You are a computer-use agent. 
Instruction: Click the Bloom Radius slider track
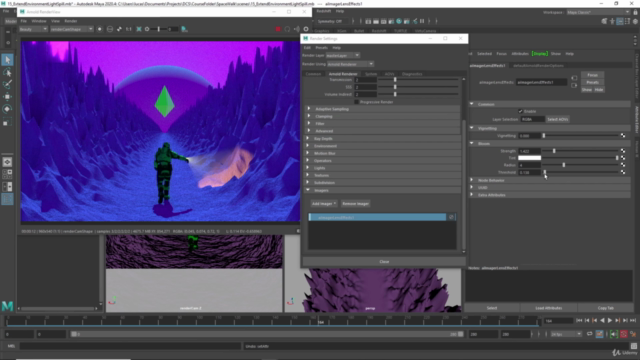tap(580, 165)
